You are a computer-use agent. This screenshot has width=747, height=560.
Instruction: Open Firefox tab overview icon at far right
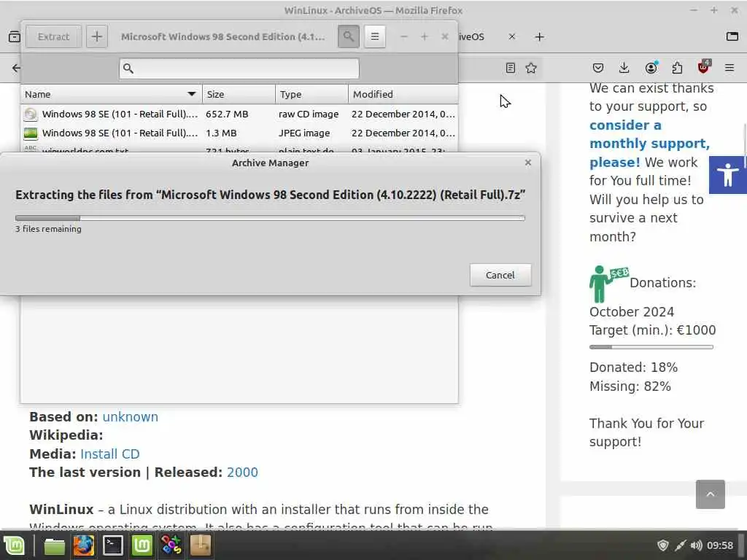point(732,36)
